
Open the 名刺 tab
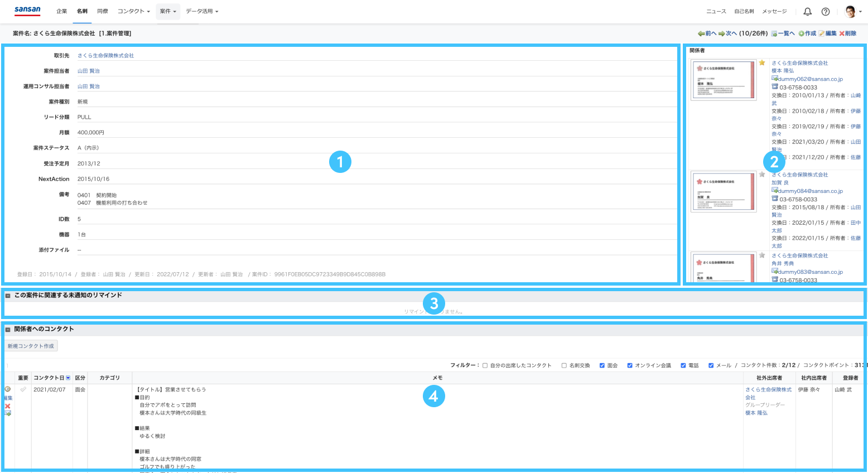point(82,11)
